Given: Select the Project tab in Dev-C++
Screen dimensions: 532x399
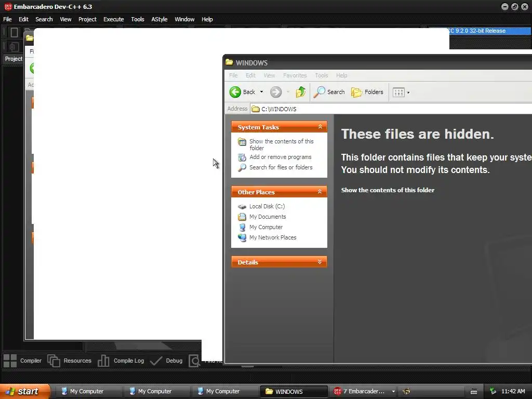Looking at the screenshot, I should [x=14, y=59].
